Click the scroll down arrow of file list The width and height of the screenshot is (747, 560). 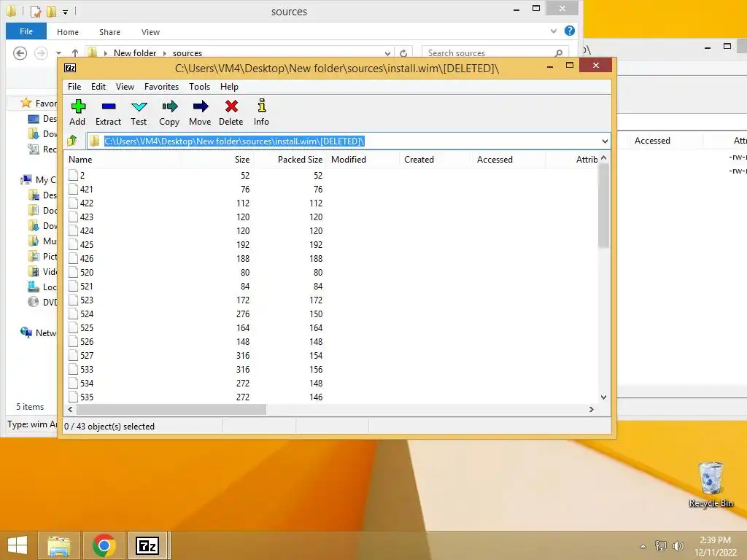[x=603, y=397]
